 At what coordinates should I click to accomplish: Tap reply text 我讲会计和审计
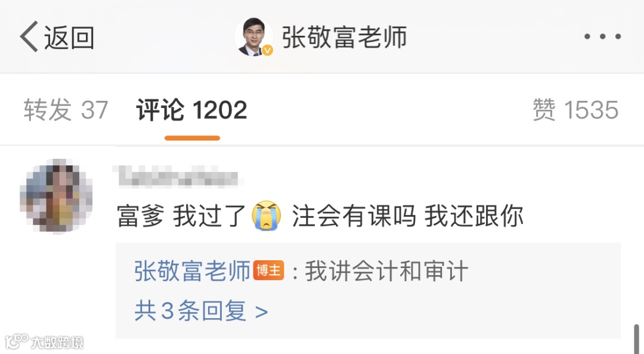pyautogui.click(x=386, y=271)
